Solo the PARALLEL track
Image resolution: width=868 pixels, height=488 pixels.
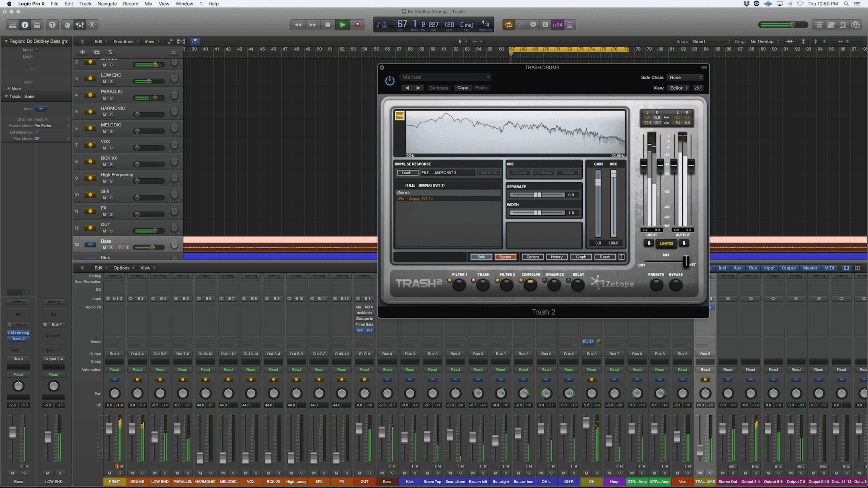[111, 98]
